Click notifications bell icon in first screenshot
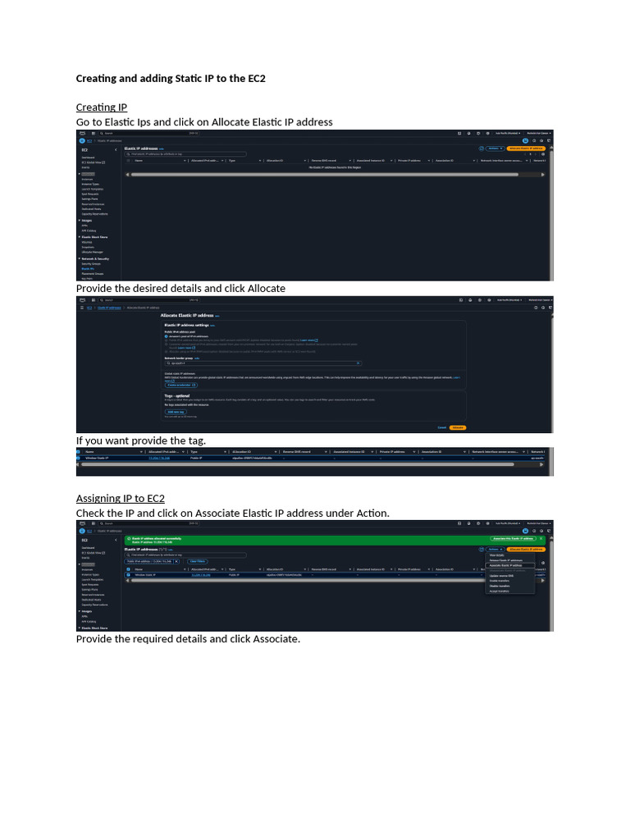 [x=468, y=134]
